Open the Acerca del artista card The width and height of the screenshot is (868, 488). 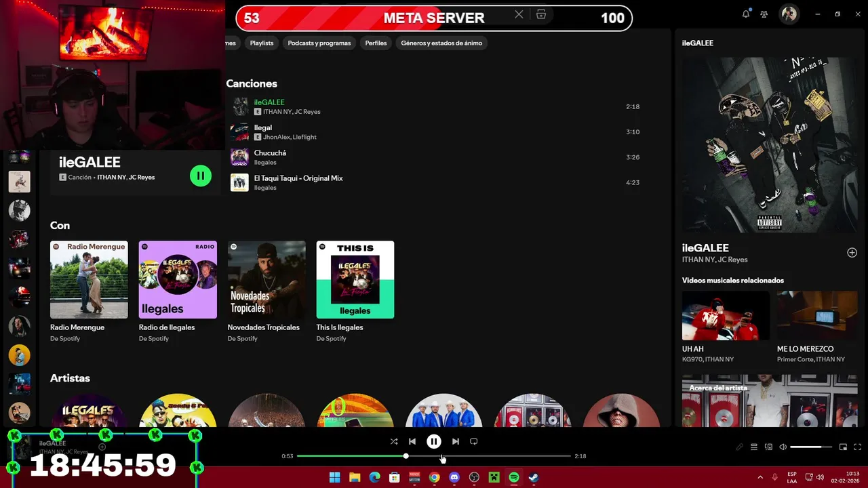pos(770,401)
